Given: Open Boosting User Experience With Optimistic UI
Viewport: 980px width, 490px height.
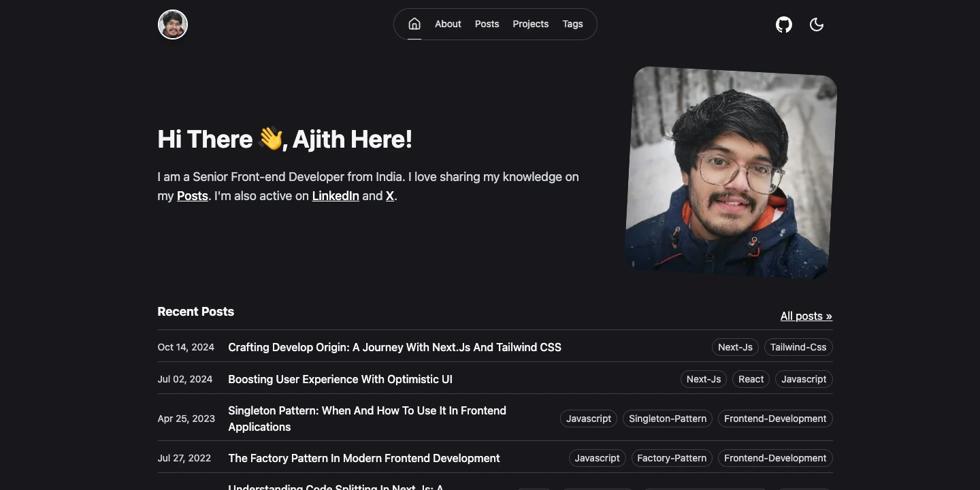Looking at the screenshot, I should click(340, 379).
